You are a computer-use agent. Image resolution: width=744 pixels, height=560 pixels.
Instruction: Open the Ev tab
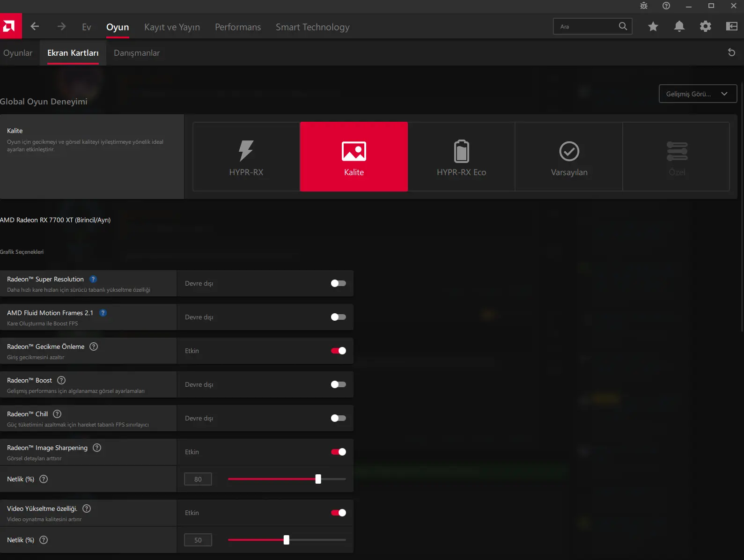tap(87, 27)
